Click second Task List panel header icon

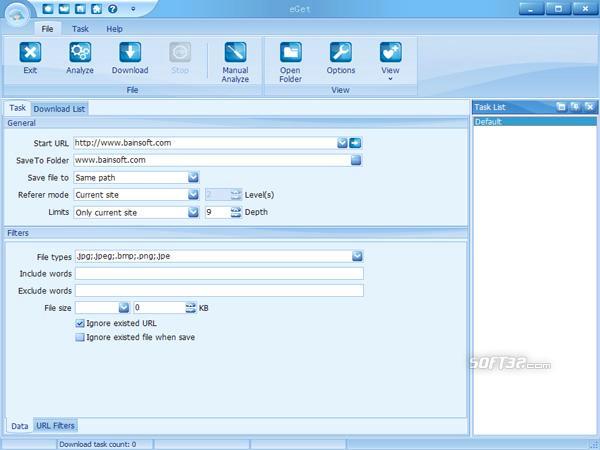pos(575,107)
